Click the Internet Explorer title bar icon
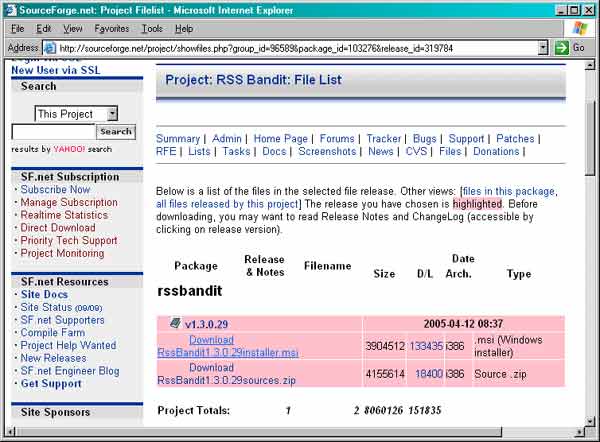 [10, 10]
